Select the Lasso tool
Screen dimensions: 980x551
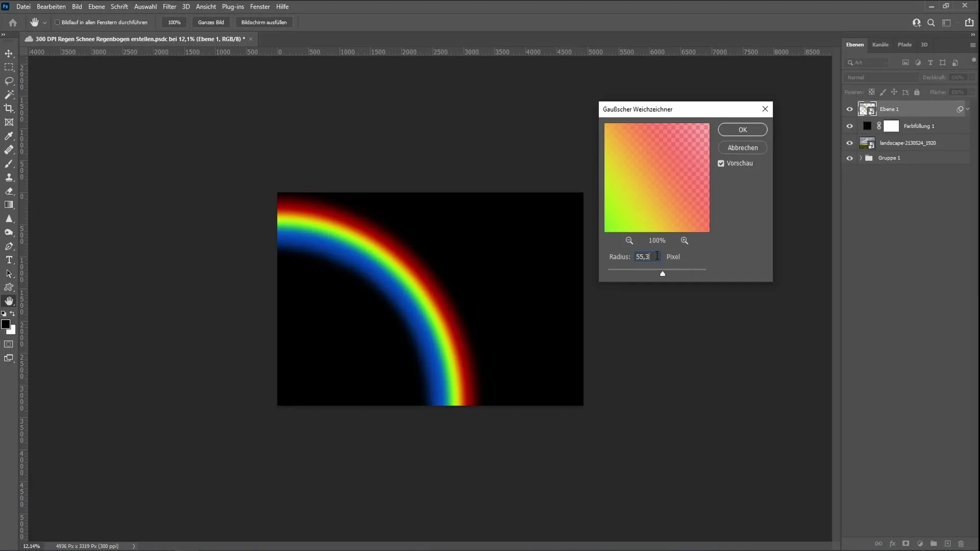pos(9,81)
